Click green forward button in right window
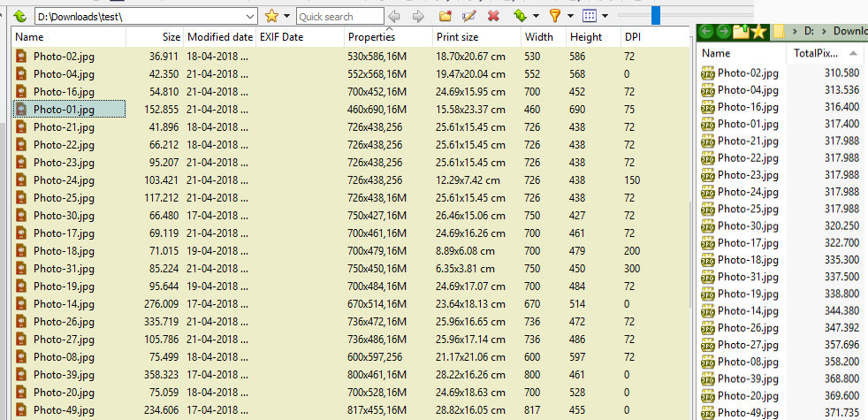Viewport: 868px width, 420px height. coord(723,32)
